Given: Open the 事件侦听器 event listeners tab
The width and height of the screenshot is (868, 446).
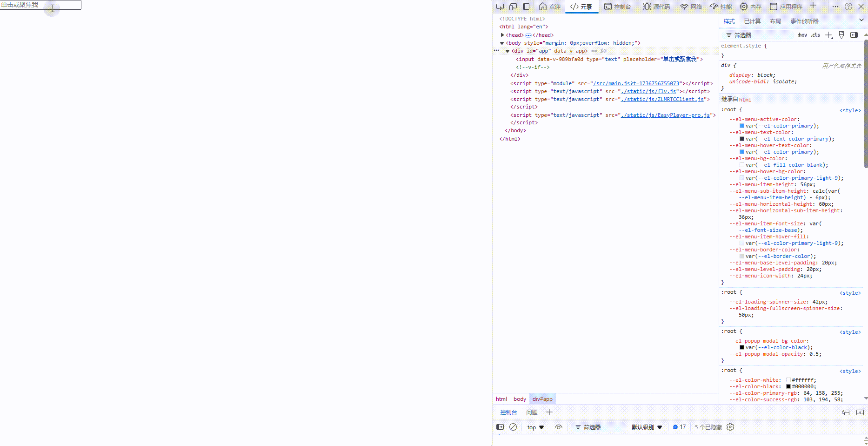Looking at the screenshot, I should [x=804, y=21].
